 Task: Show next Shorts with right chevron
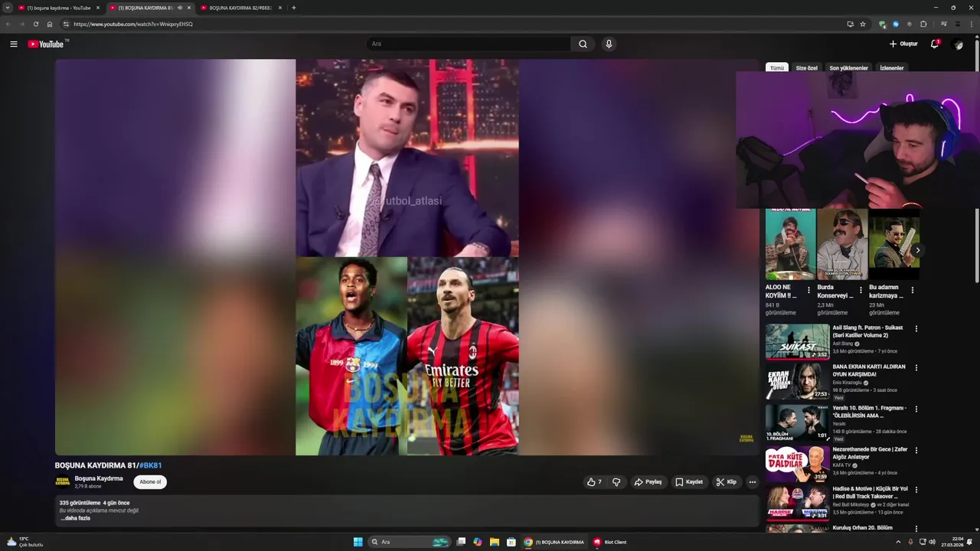coord(917,250)
